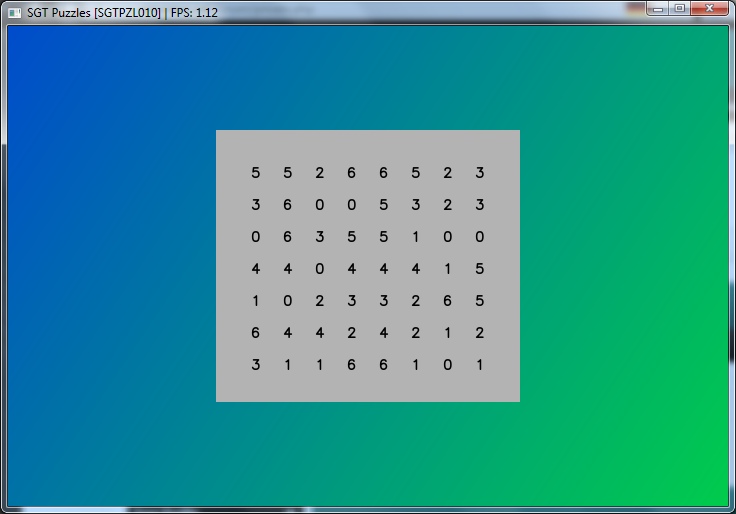Screen dimensions: 736x514
Task: Click the only 0 in the fourth row
Action: [320, 269]
